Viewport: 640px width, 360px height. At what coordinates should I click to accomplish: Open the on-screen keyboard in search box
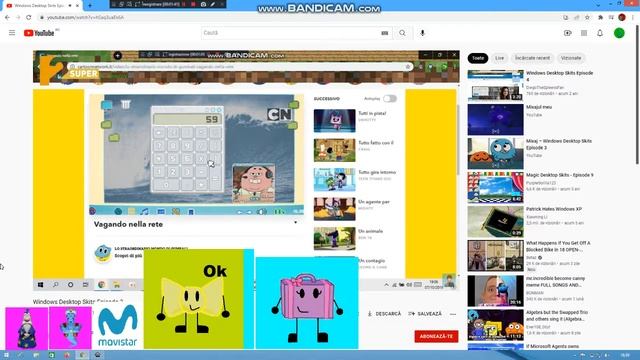pos(384,33)
